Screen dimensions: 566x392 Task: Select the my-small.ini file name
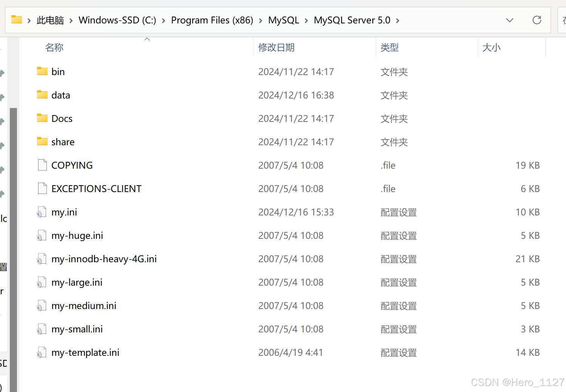click(77, 329)
